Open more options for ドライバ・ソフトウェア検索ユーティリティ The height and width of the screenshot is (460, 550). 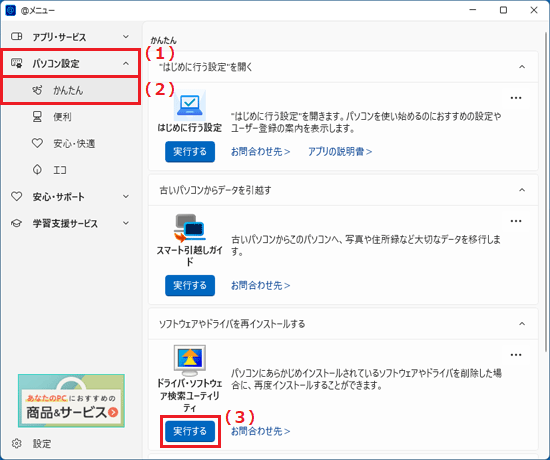coord(516,355)
